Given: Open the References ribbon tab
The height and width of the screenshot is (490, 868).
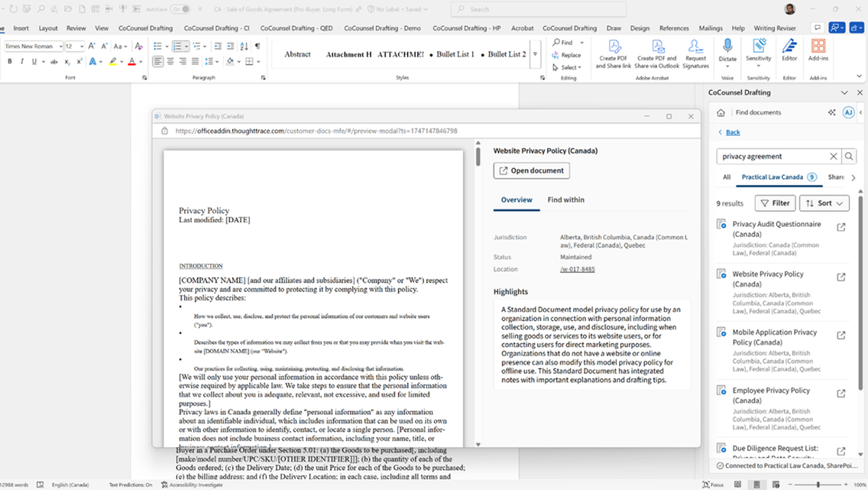Looking at the screenshot, I should [674, 29].
